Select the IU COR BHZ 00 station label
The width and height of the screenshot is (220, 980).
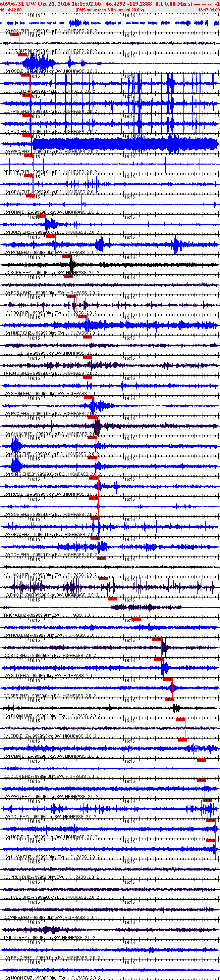tap(50, 51)
